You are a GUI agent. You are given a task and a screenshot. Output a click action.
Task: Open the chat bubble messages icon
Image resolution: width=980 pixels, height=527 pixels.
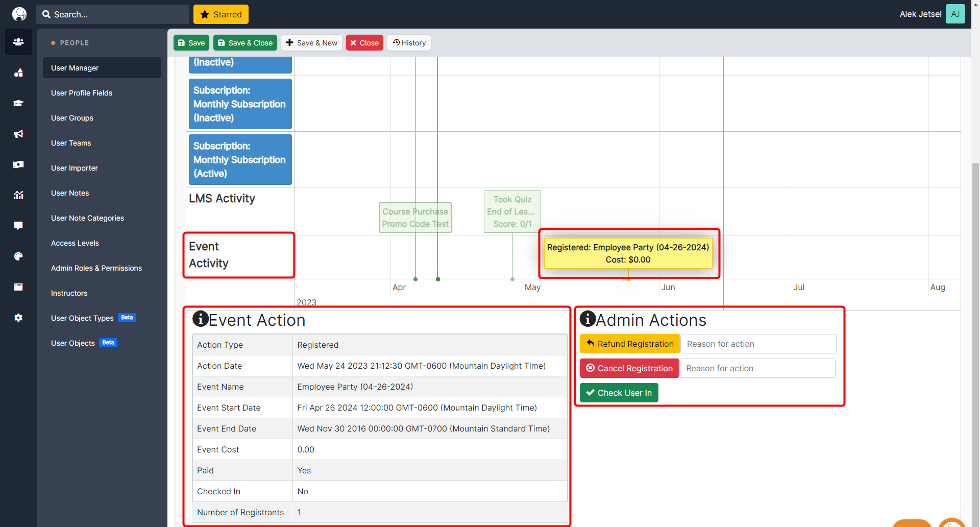(18, 226)
